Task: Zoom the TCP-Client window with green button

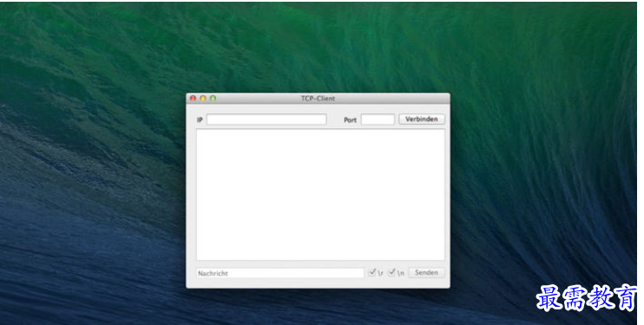Action: [213, 99]
